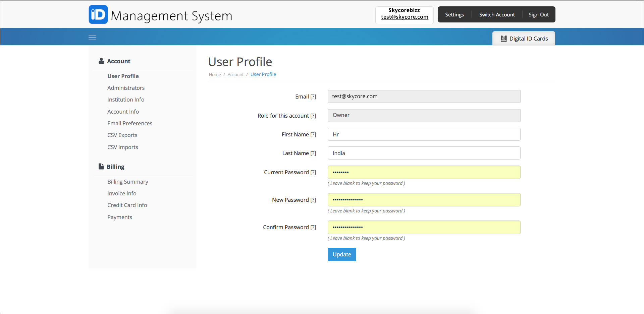Open the Digital ID Cards tab

(x=524, y=39)
